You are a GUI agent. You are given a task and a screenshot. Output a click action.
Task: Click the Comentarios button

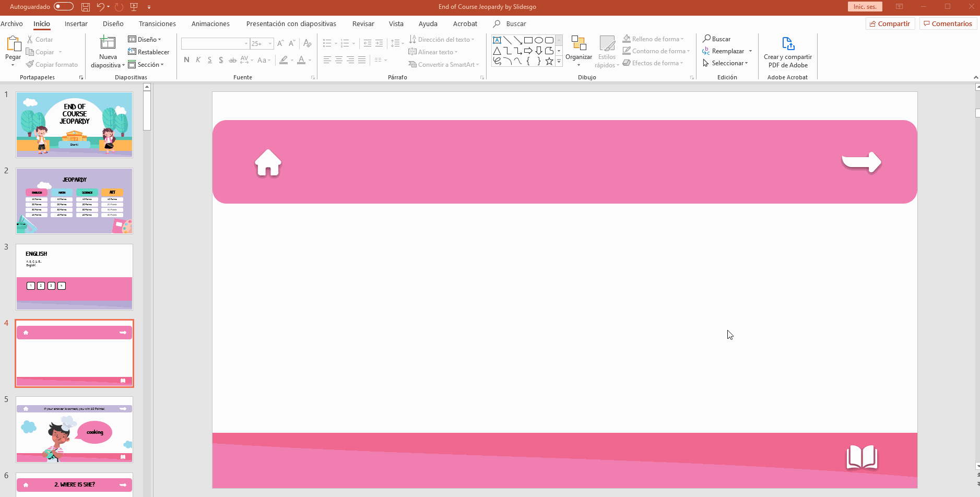pyautogui.click(x=948, y=23)
